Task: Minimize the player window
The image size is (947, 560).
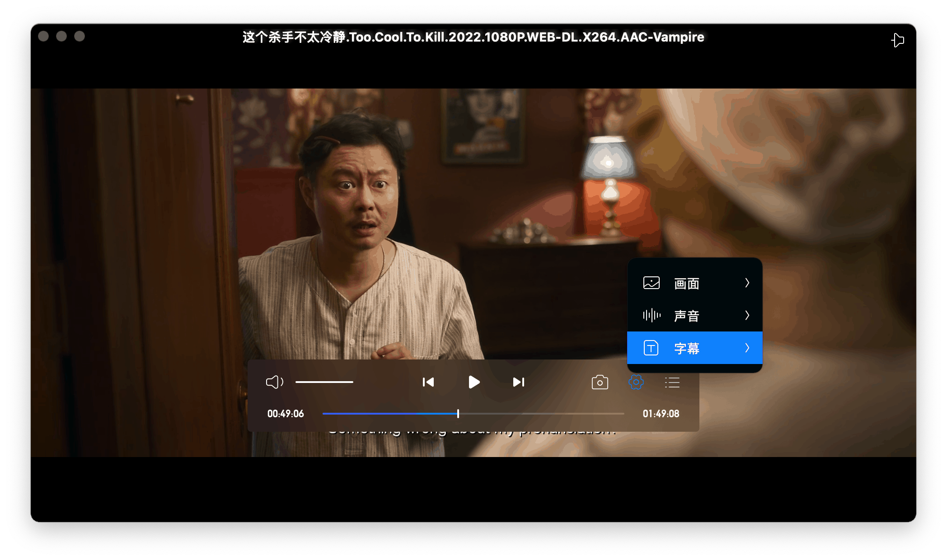Action: pyautogui.click(x=61, y=36)
